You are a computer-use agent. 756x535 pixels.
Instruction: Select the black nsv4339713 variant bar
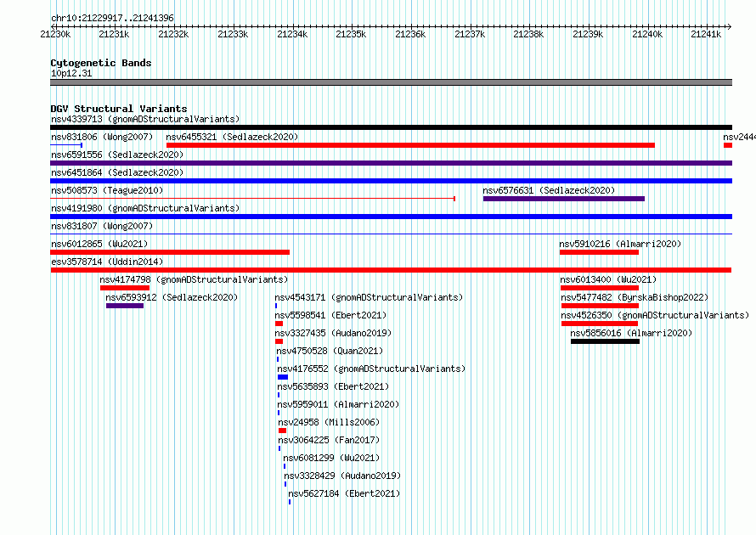coord(391,127)
